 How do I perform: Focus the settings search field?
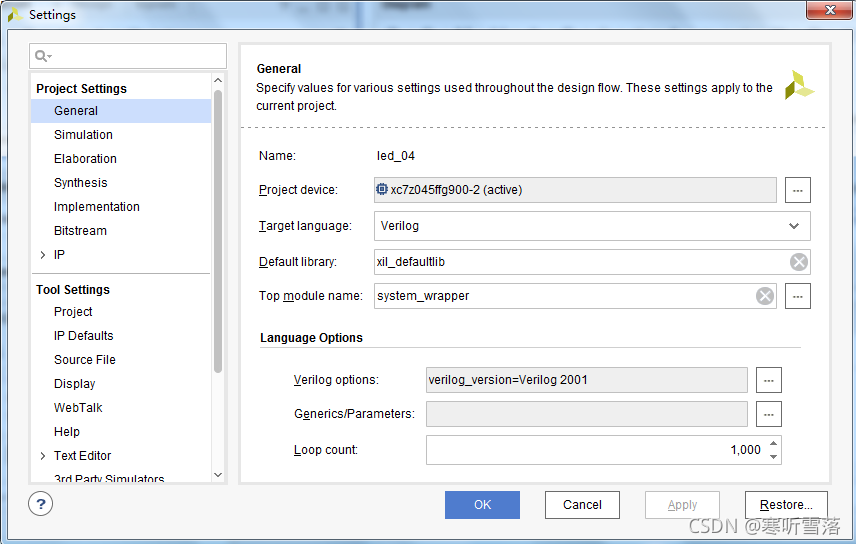[x=128, y=56]
